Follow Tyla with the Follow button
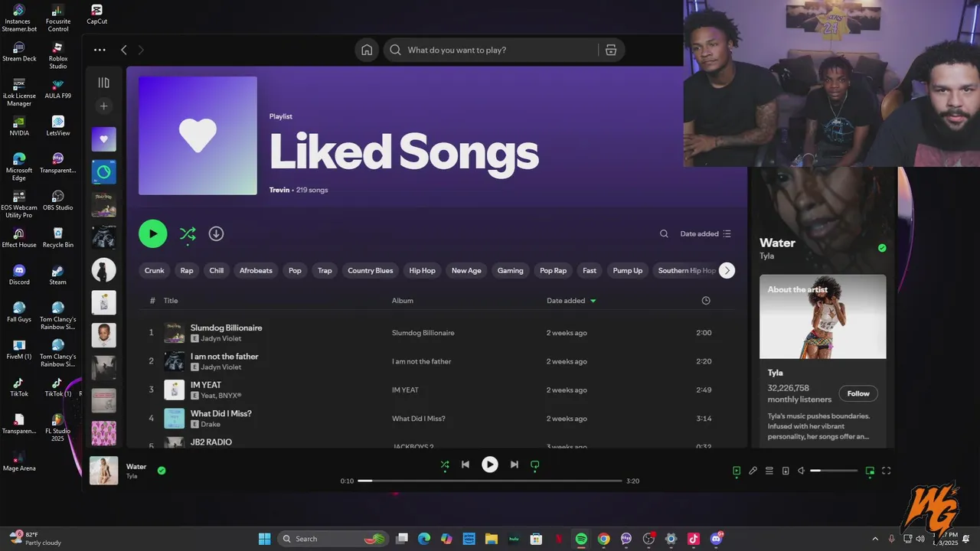This screenshot has width=980, height=551. pyautogui.click(x=858, y=393)
